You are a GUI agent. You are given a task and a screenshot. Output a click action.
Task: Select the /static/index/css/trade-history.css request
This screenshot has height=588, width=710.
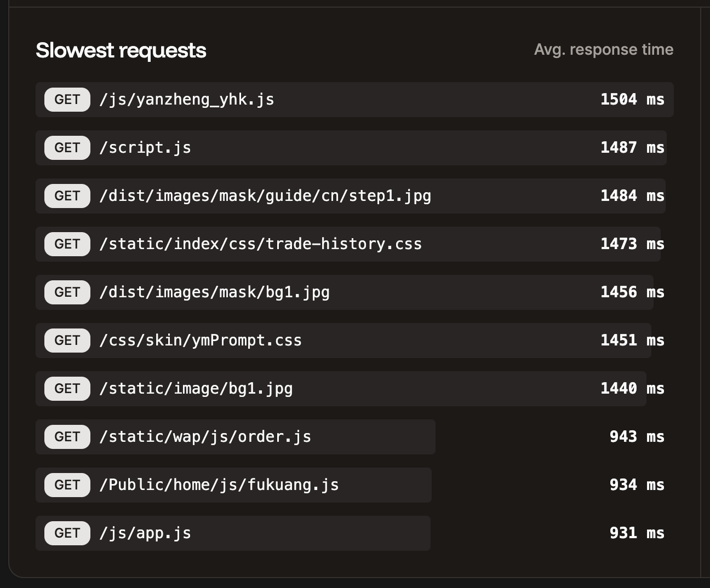tap(260, 244)
